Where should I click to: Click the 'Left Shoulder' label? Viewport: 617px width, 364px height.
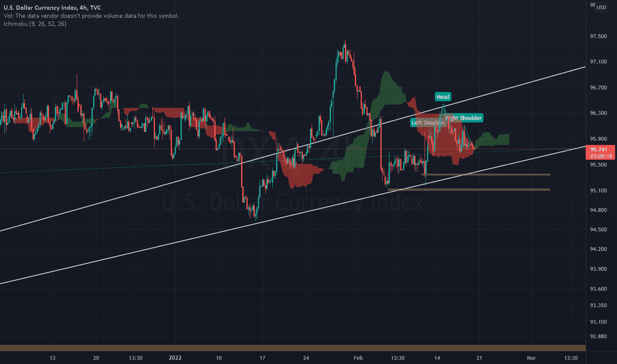428,123
